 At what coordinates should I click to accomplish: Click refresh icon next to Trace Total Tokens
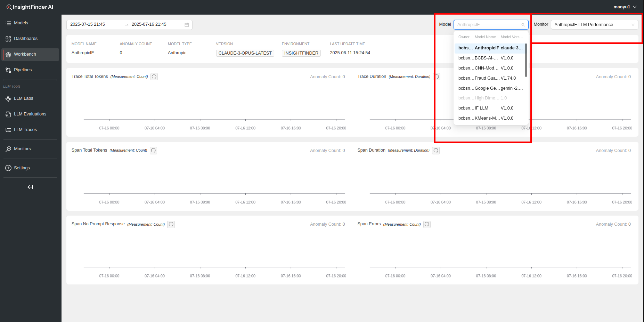click(x=154, y=77)
